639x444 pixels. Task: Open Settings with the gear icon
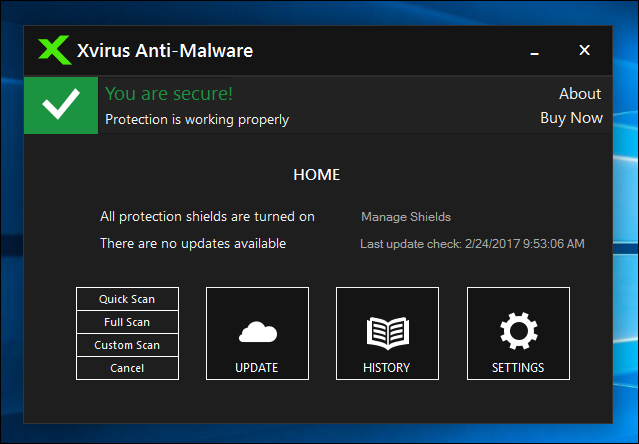click(518, 333)
